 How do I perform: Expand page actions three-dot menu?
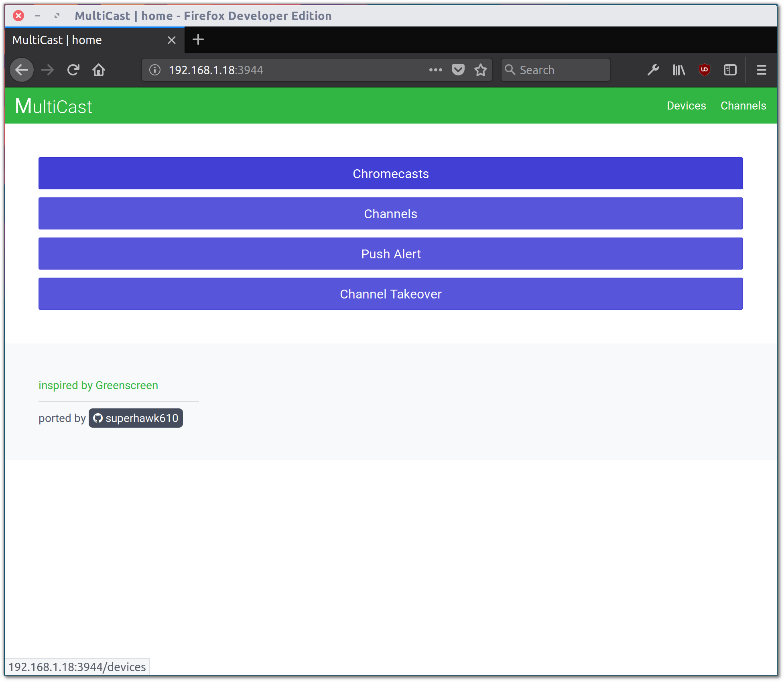435,70
